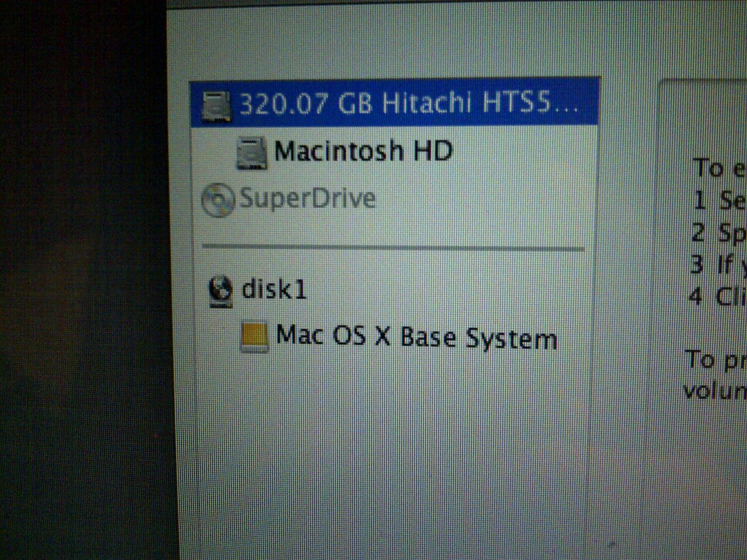Select the Mac OS X Base System label
Image resolution: width=747 pixels, height=560 pixels.
click(x=416, y=336)
